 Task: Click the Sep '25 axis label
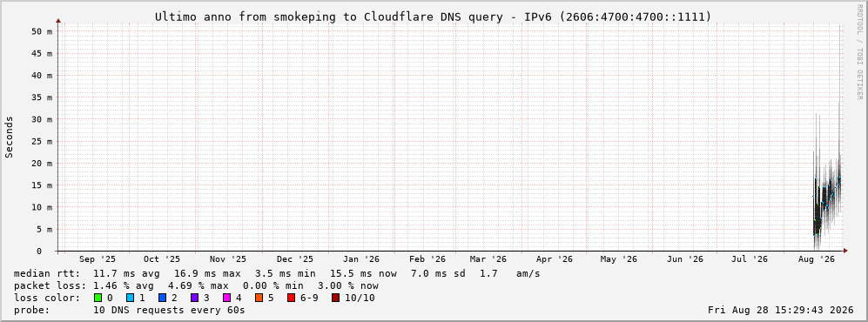pyautogui.click(x=98, y=259)
